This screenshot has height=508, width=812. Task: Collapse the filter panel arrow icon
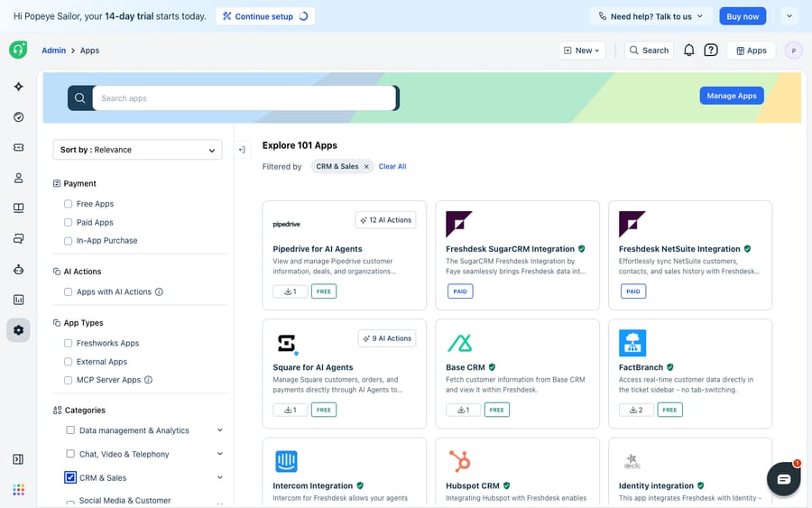242,150
